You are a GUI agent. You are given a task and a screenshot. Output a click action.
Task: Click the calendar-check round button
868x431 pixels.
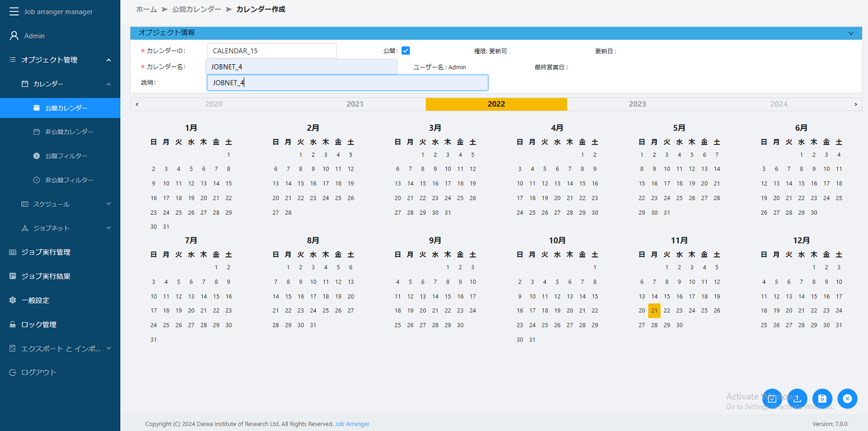point(772,398)
